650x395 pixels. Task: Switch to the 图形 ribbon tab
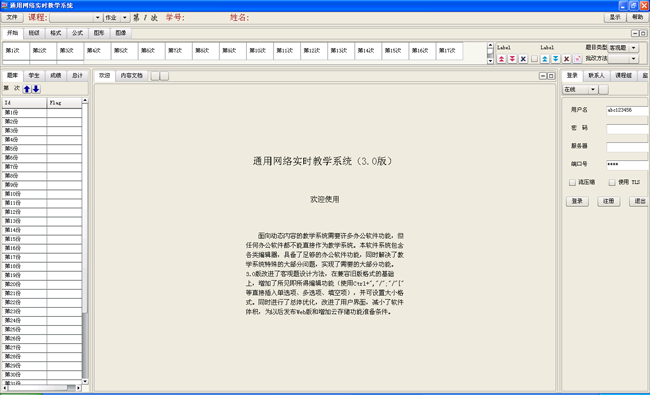[x=99, y=33]
